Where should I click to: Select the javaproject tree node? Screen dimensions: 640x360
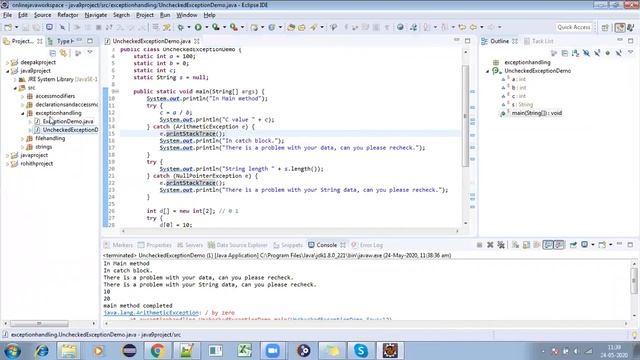34,155
